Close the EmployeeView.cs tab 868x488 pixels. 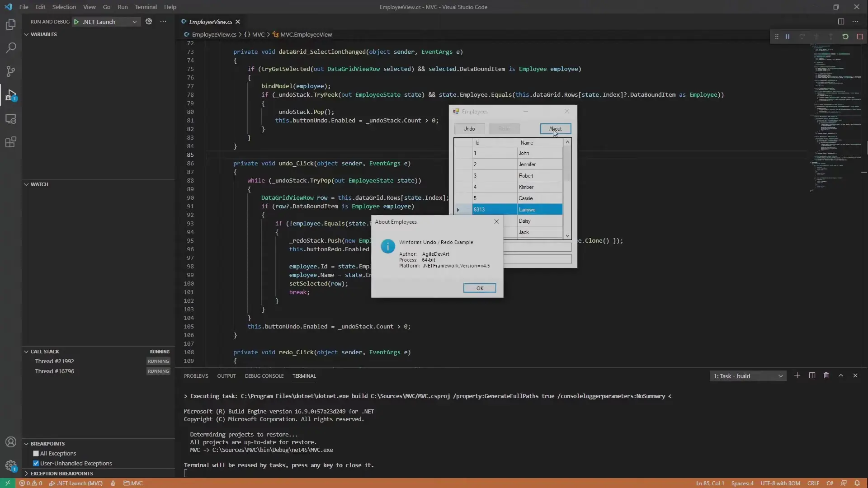[238, 22]
